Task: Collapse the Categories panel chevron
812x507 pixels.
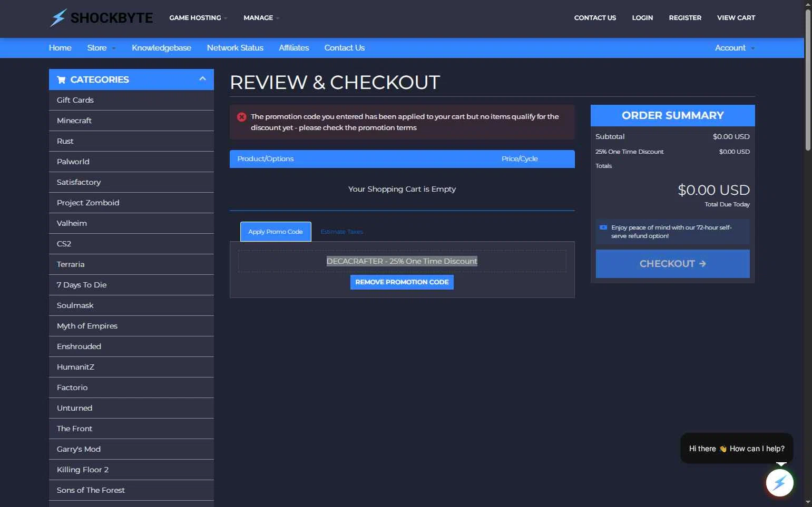Action: coord(202,79)
